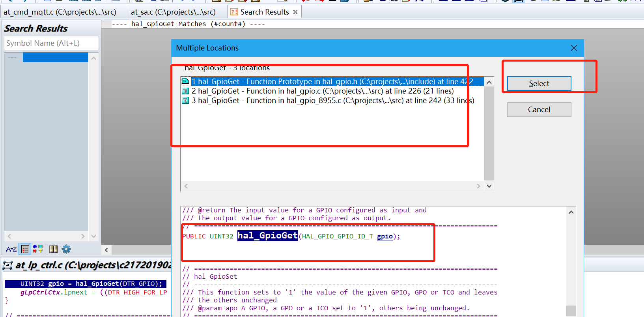Choose hal_GpioGet function in hal_gpio.c entry
The image size is (644, 317).
(322, 91)
